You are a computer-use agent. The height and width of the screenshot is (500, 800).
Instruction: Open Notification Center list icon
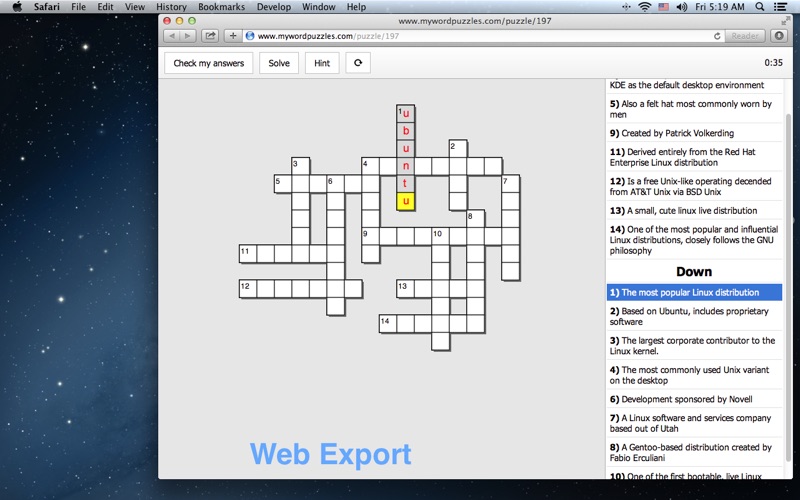click(x=780, y=7)
